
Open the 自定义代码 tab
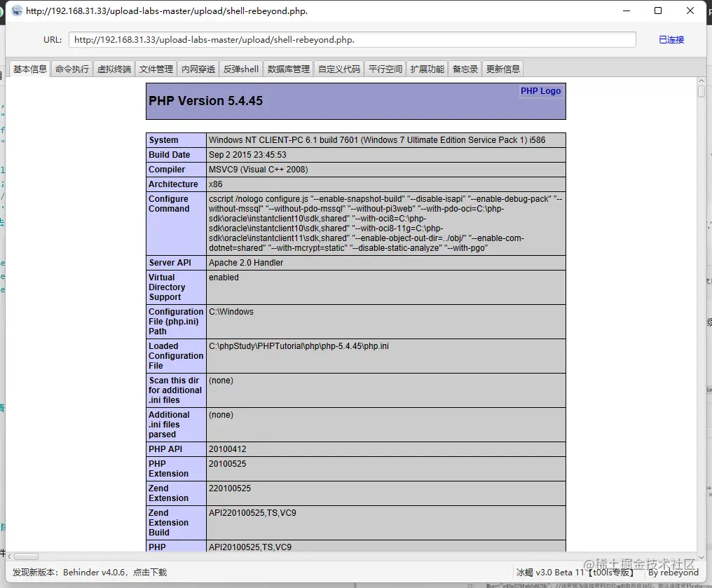coord(339,69)
